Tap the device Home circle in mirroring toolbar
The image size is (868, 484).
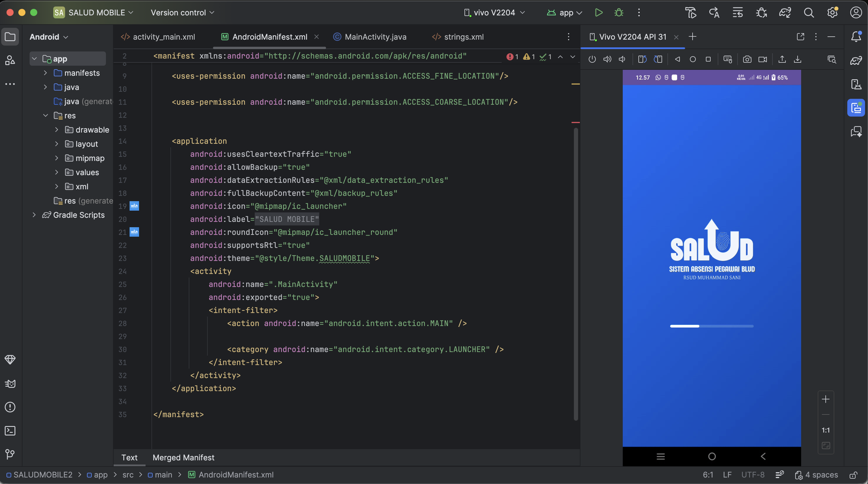(693, 59)
